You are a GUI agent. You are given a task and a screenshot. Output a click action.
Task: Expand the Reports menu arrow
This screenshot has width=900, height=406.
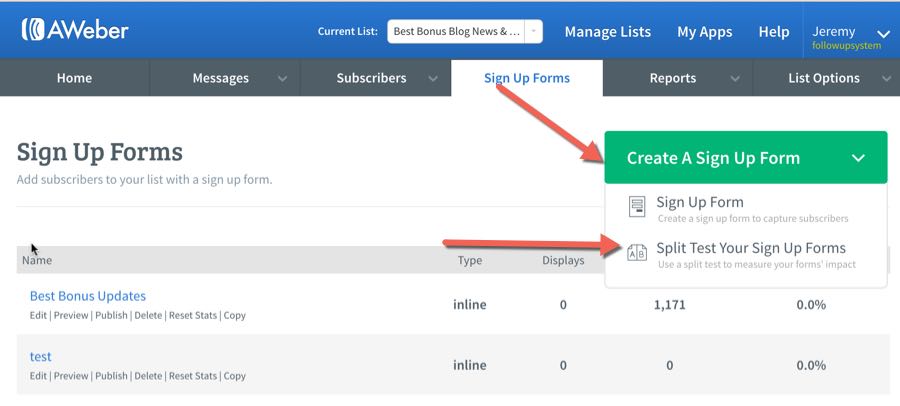tap(735, 79)
